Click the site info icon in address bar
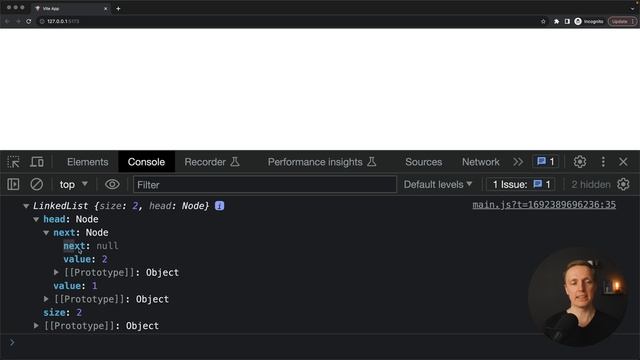This screenshot has height=360, width=640. pyautogui.click(x=42, y=21)
